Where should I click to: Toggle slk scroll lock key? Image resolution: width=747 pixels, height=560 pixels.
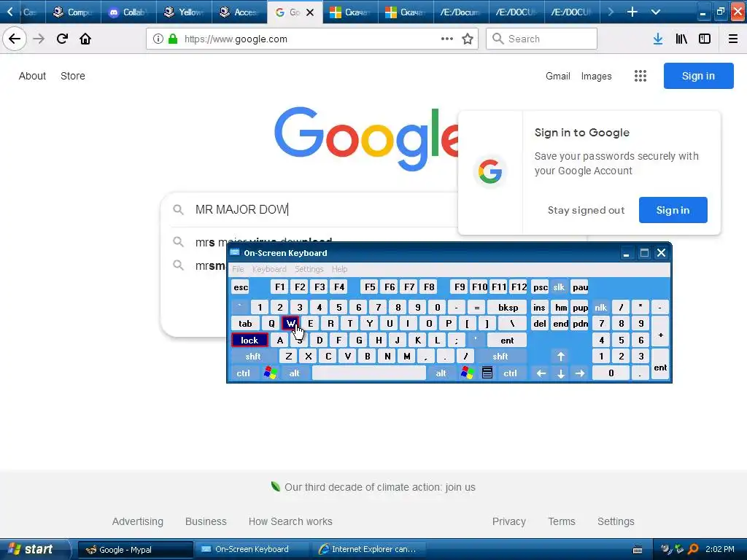[559, 287]
